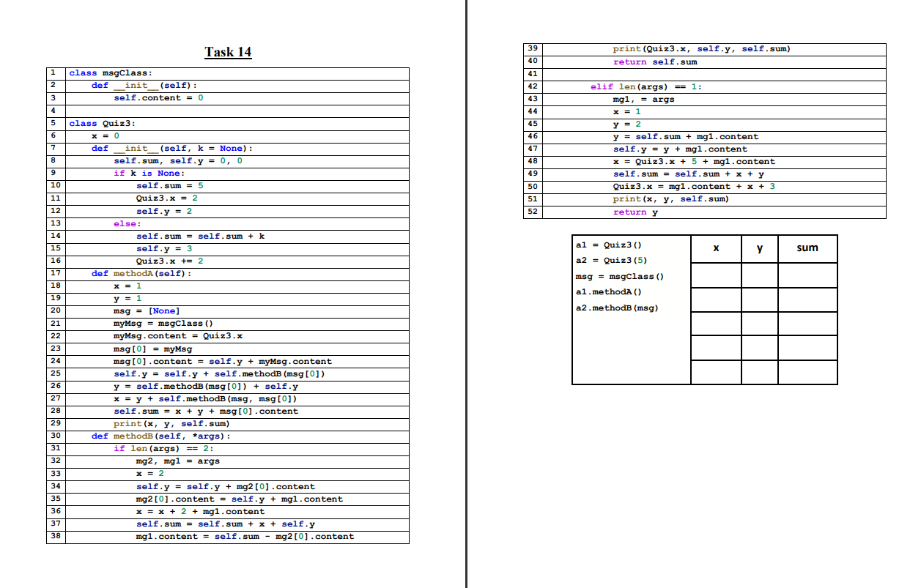Click the Task 14 heading
Viewport: 921px width, 588px height.
[228, 51]
